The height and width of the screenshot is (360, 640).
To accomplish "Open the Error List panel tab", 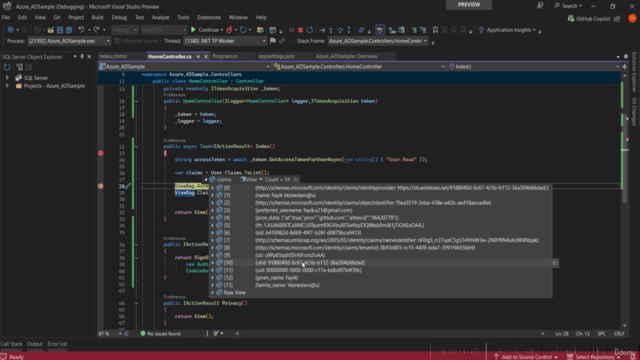I will (57, 344).
